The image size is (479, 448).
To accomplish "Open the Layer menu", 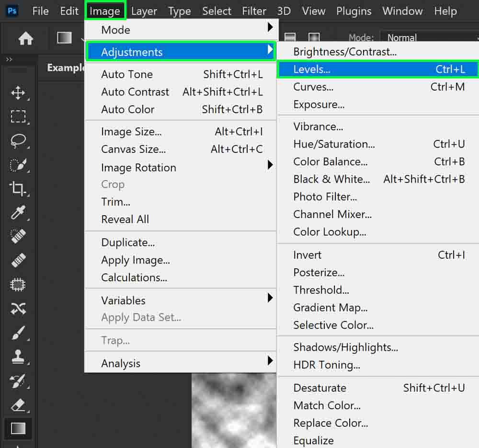I will (x=144, y=11).
